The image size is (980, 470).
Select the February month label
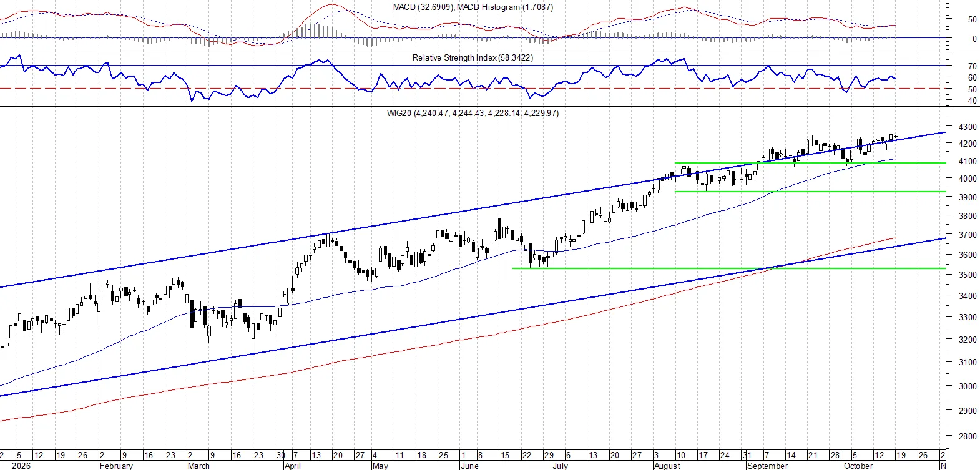click(x=116, y=466)
